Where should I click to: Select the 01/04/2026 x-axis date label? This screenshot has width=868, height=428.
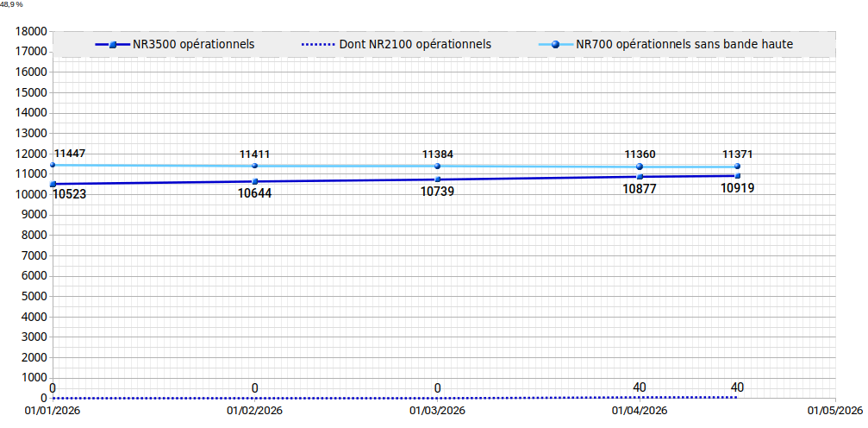coord(640,412)
